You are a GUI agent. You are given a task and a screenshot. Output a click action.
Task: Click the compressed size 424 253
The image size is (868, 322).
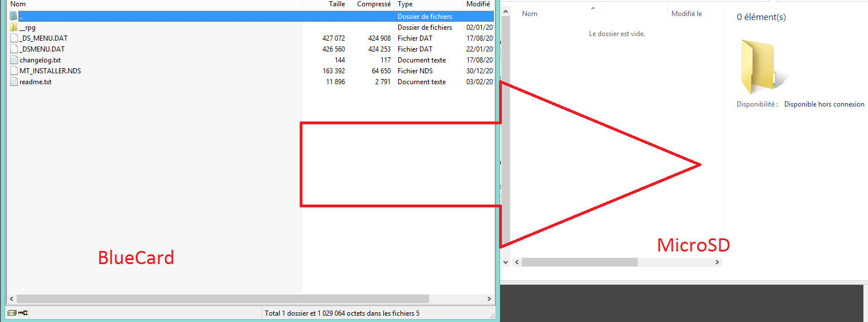pyautogui.click(x=379, y=49)
